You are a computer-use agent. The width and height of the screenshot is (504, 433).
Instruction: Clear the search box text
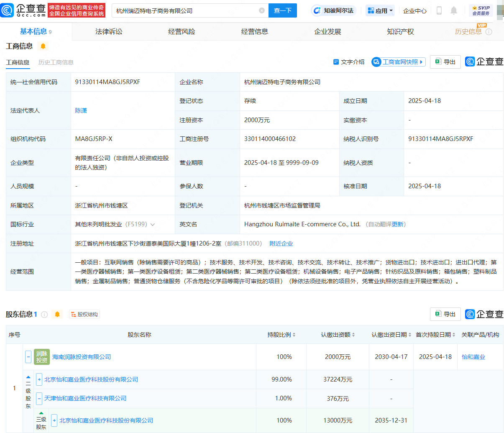[x=262, y=10]
